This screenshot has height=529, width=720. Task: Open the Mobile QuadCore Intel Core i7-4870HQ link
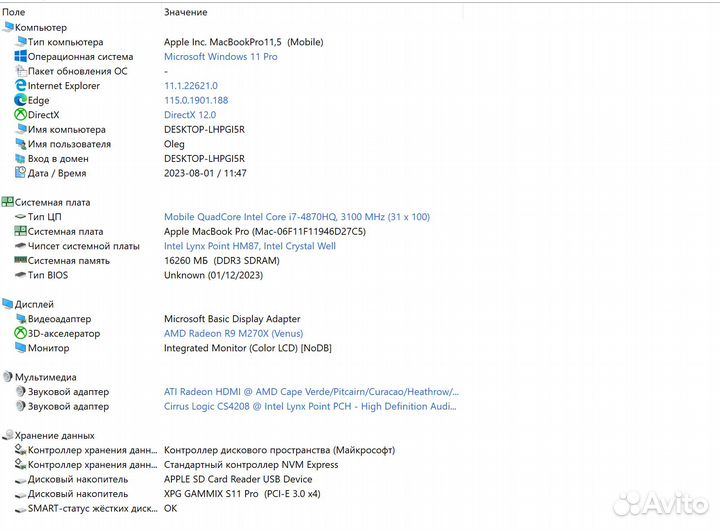point(297,217)
